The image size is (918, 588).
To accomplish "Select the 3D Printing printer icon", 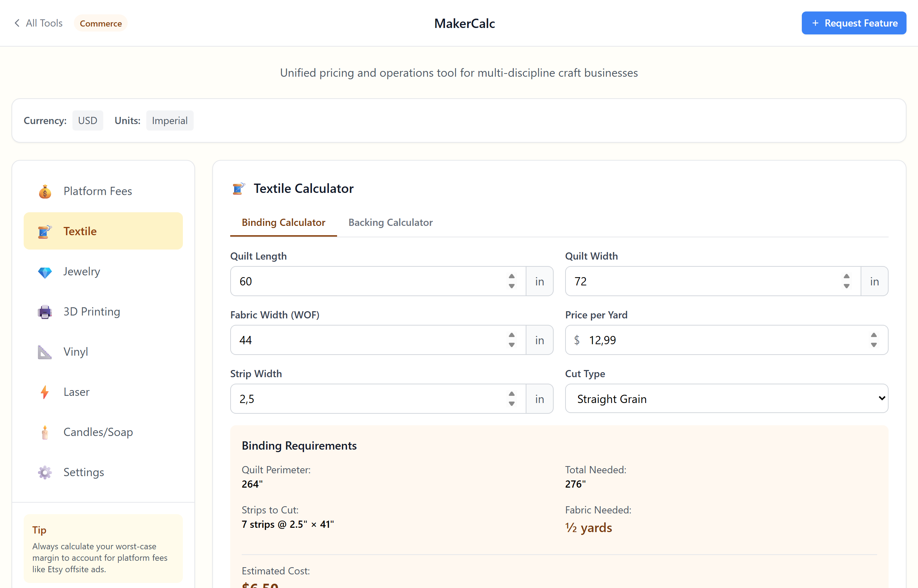I will (x=45, y=312).
